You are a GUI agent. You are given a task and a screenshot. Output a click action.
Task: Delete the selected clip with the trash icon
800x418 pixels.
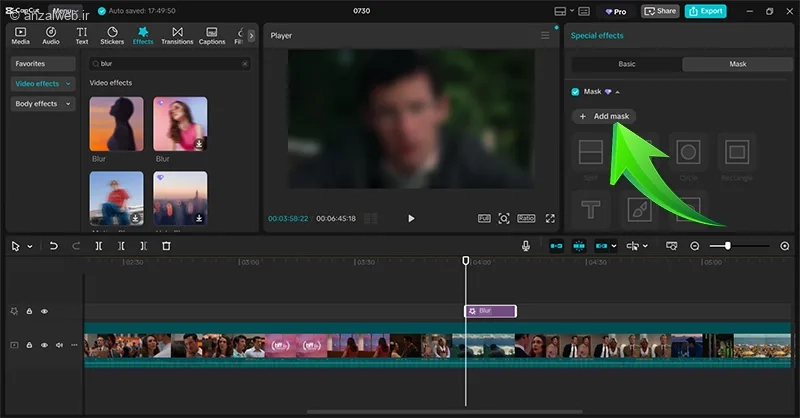pos(166,246)
